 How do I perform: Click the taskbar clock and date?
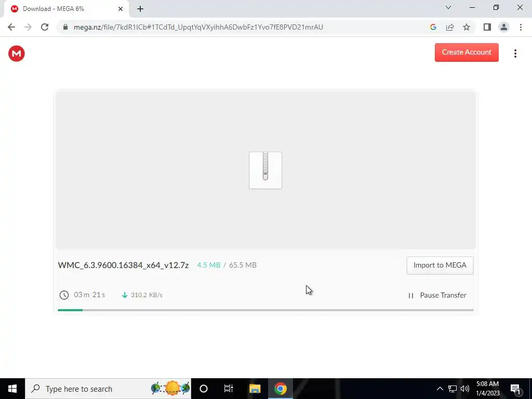click(x=487, y=389)
